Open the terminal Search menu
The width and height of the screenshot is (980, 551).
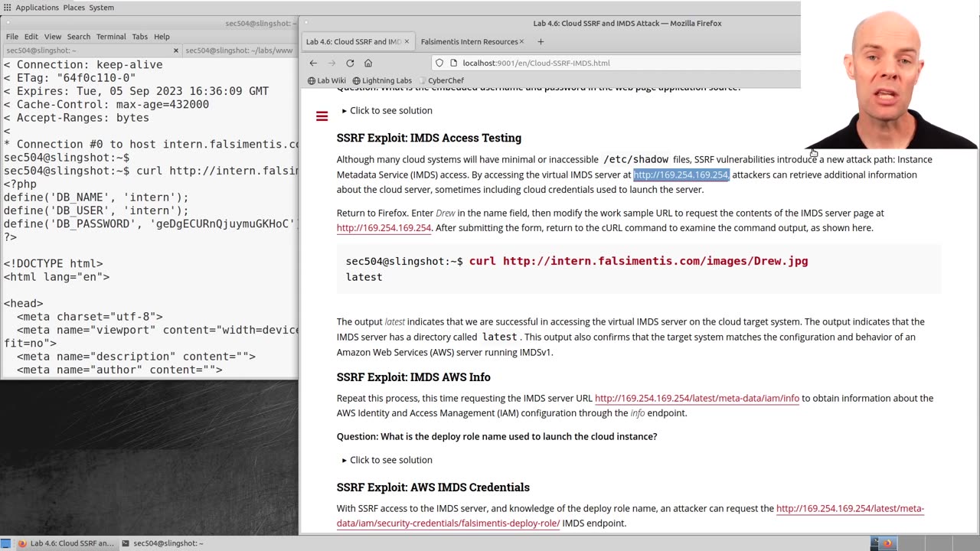pos(79,37)
